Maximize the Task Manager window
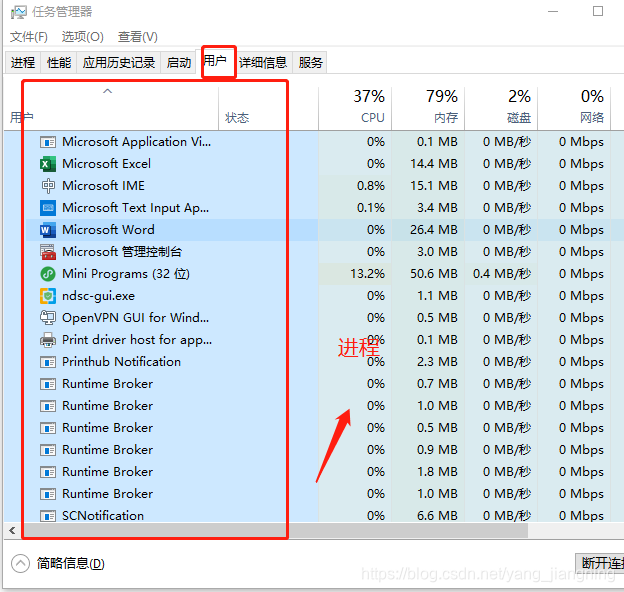Viewport: 624px width, 592px height. [x=598, y=11]
